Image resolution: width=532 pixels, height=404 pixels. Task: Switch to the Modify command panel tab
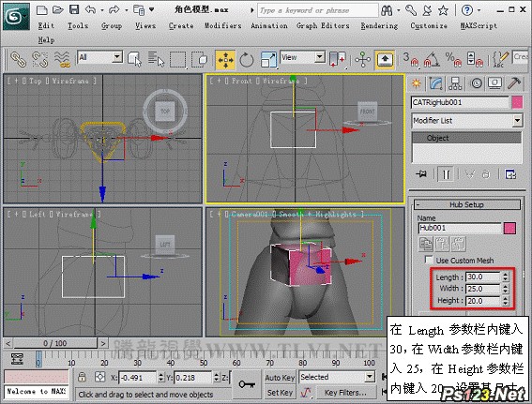tap(436, 83)
